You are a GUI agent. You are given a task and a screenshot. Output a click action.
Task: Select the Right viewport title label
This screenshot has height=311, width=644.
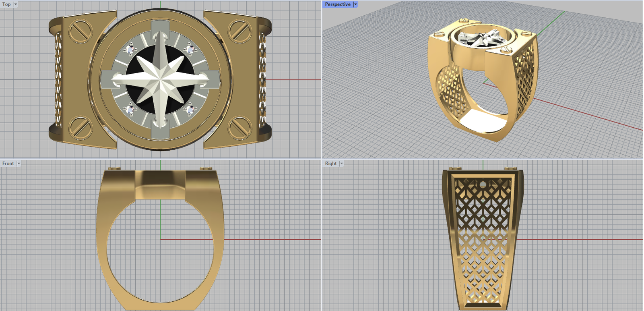click(331, 164)
